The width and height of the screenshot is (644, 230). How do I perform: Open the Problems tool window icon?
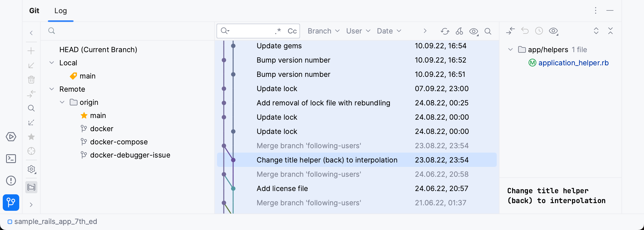11,181
